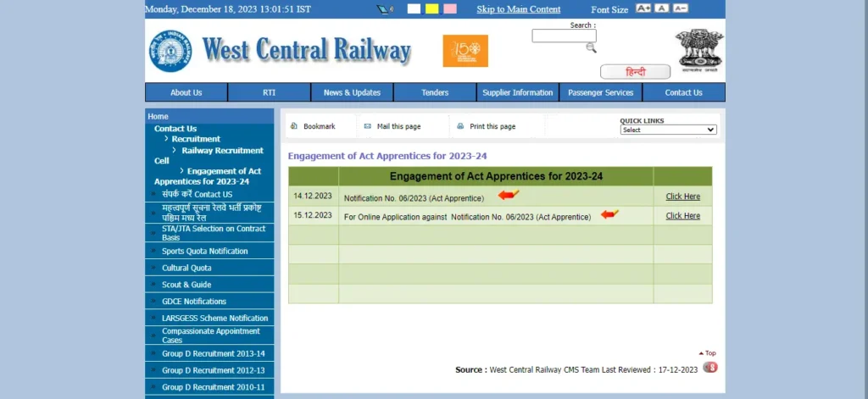Screen dimensions: 868x399
Task: Click the national emblem image
Action: [698, 51]
